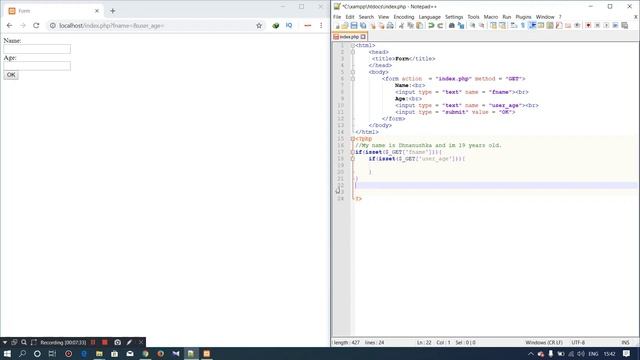Click the New file icon in Notepad++
This screenshot has width=640, height=360.
(337, 26)
